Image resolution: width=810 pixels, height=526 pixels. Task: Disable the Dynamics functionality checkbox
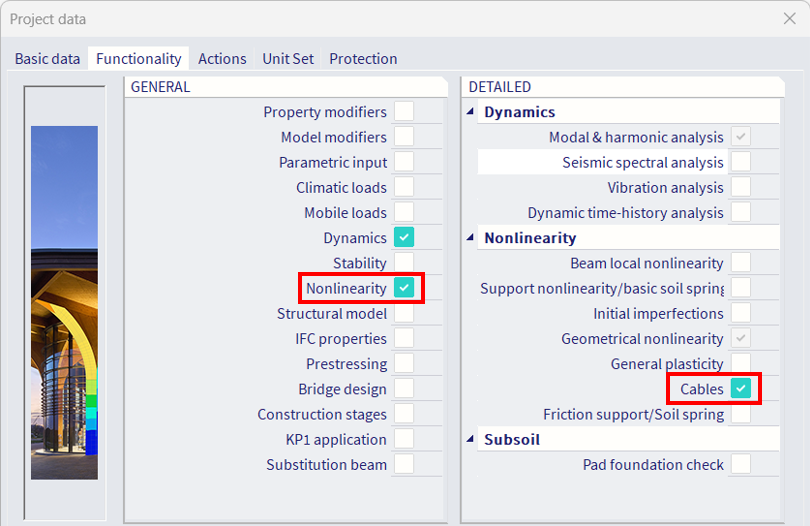point(404,237)
